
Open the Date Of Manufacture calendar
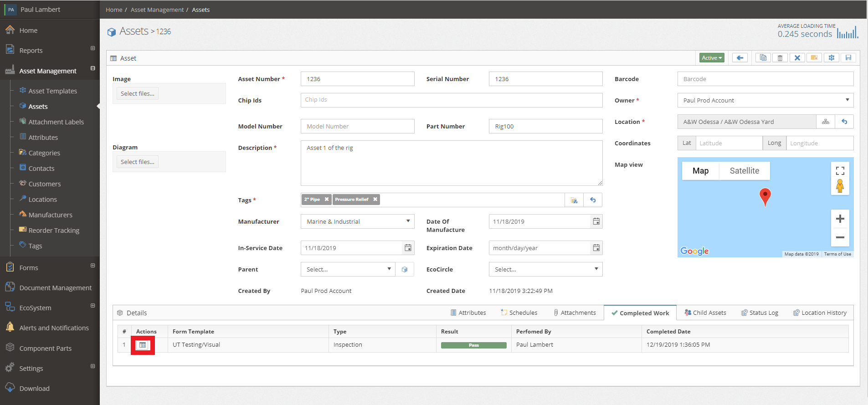(x=596, y=221)
